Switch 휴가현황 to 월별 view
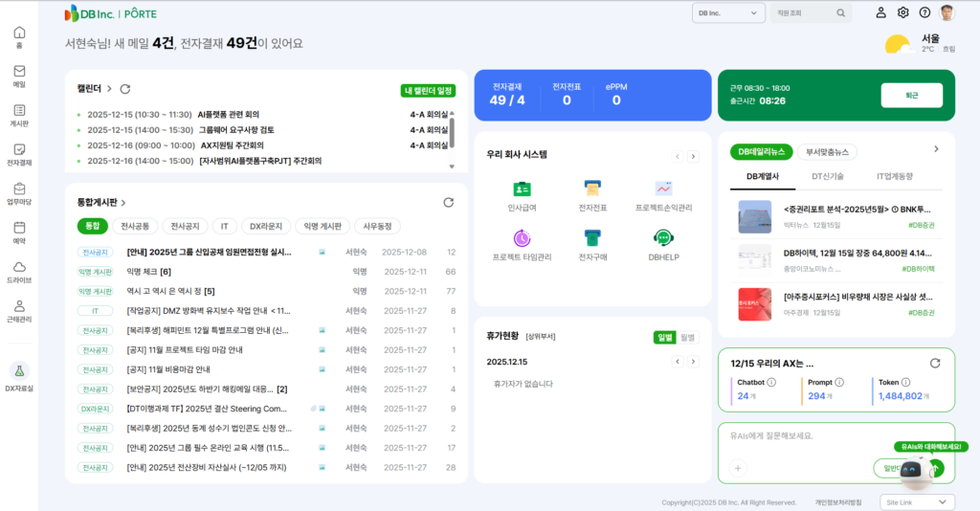Viewport: 980px width, 511px height. [x=689, y=337]
